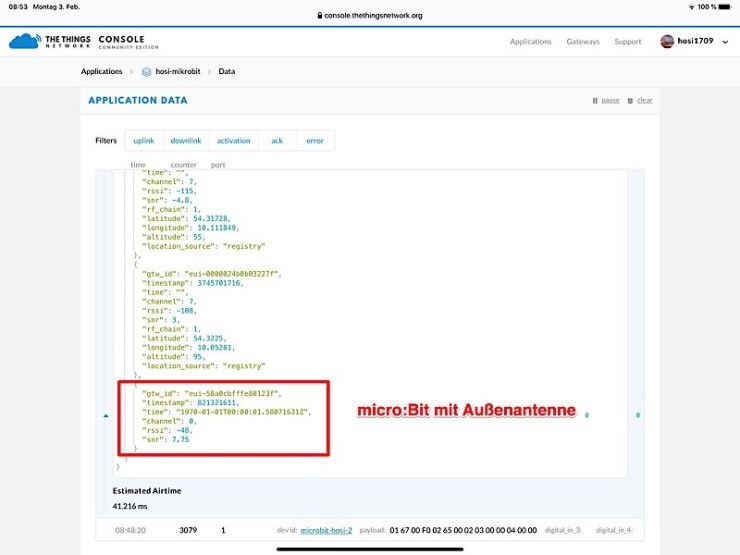Toggle the uplink filter
The width and height of the screenshot is (740, 555).
[144, 141]
